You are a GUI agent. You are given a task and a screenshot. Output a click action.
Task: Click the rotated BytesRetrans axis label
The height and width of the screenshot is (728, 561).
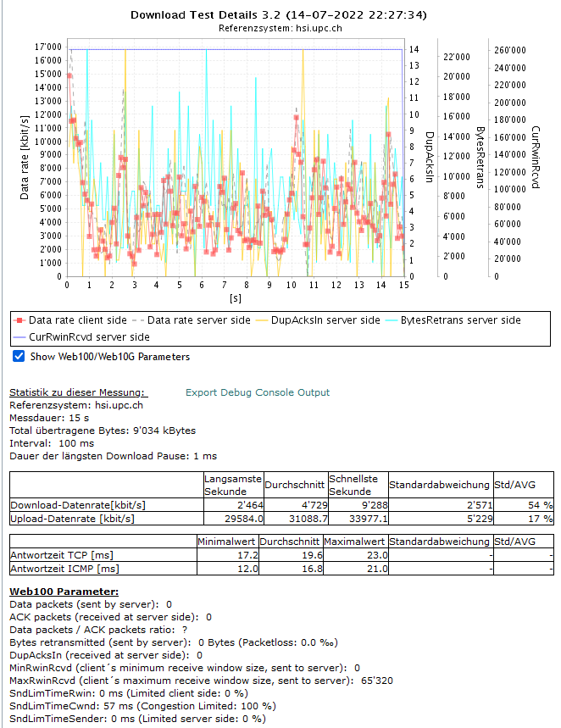(480, 158)
